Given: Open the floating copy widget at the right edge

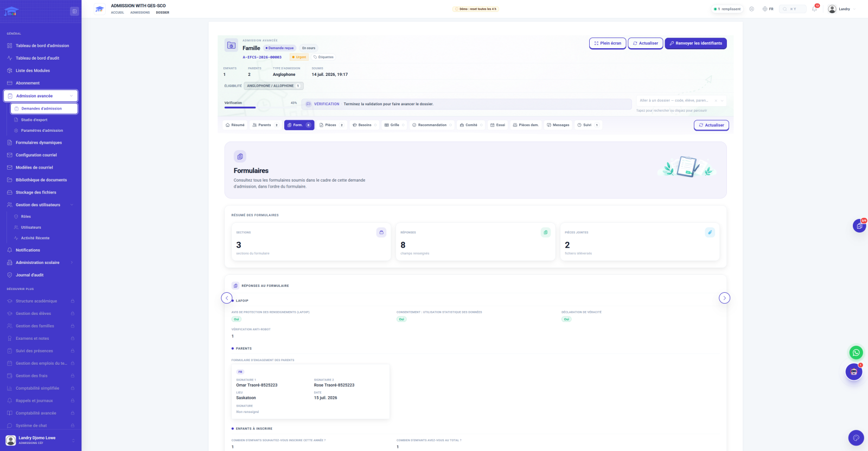Looking at the screenshot, I should [x=859, y=226].
